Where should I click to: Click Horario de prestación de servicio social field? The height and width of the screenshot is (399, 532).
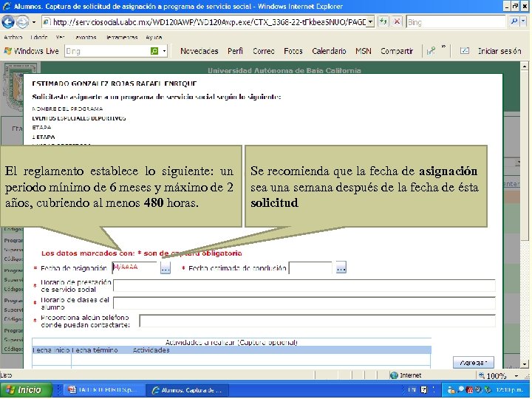point(304,285)
